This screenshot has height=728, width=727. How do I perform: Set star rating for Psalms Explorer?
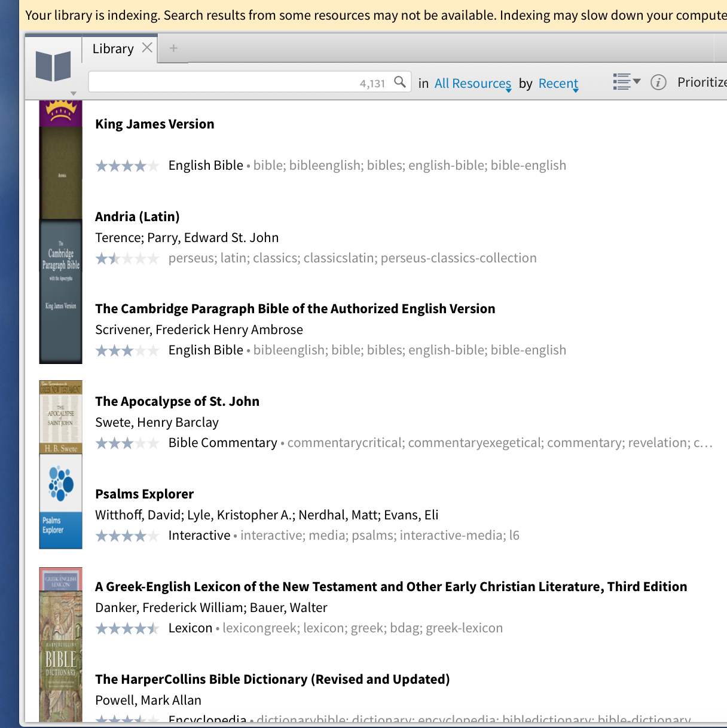tap(127, 536)
